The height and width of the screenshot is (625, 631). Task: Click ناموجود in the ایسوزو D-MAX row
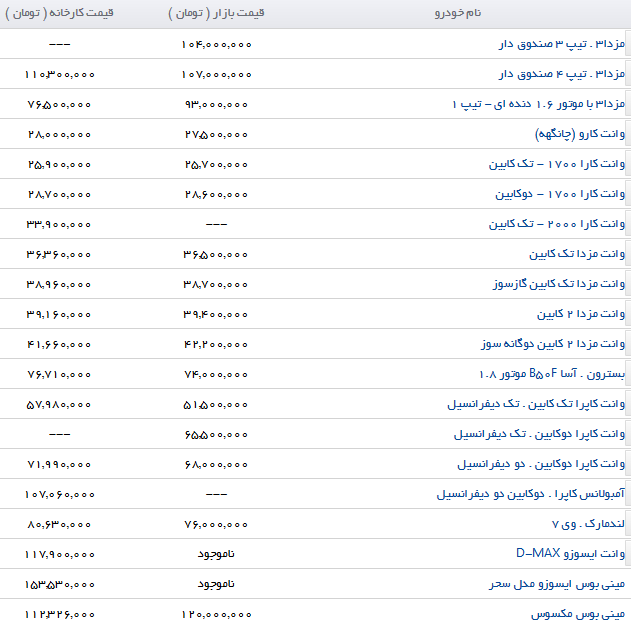tap(216, 554)
